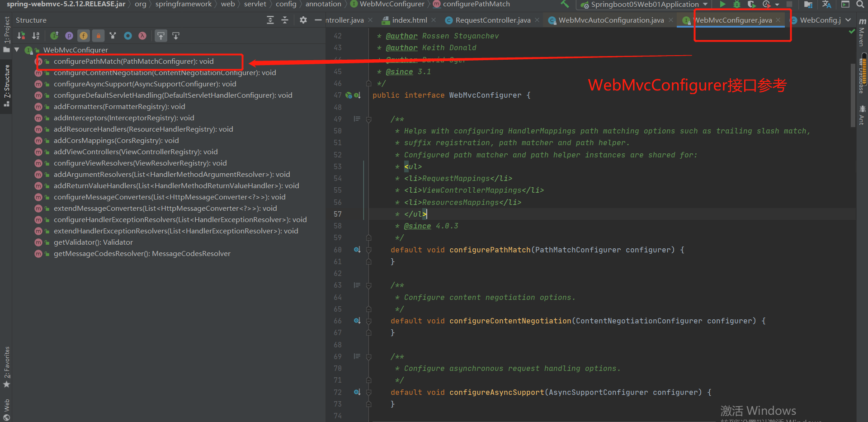Fold configureAsyncSupport method at line 72
The height and width of the screenshot is (422, 868).
pos(368,393)
